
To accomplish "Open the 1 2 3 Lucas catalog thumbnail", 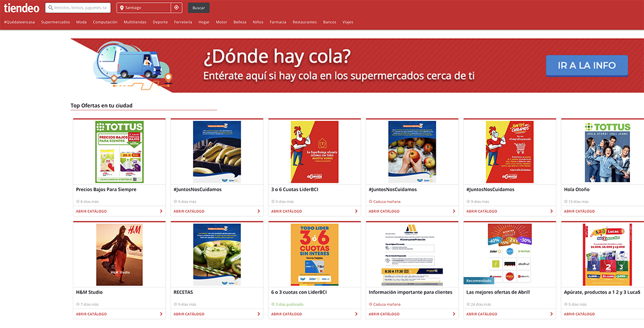I will [x=607, y=255].
